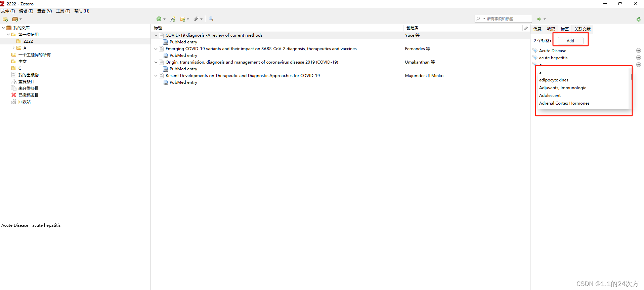Click the search field 所有字段和标签
This screenshot has height=290, width=644.
click(x=508, y=19)
